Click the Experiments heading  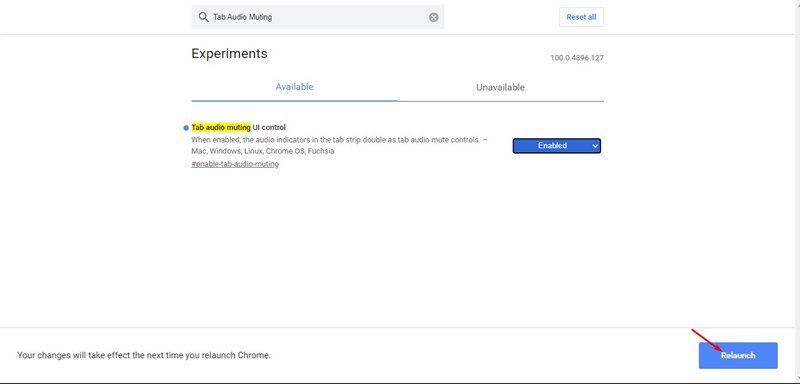229,54
